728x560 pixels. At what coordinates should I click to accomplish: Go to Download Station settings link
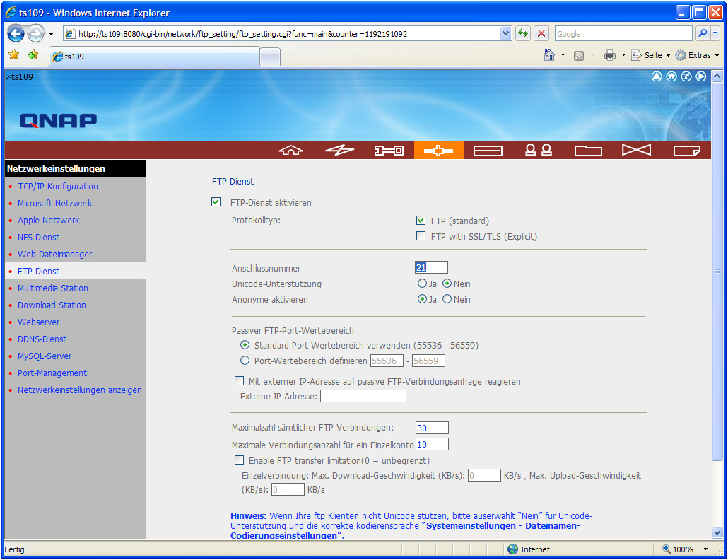(x=52, y=305)
